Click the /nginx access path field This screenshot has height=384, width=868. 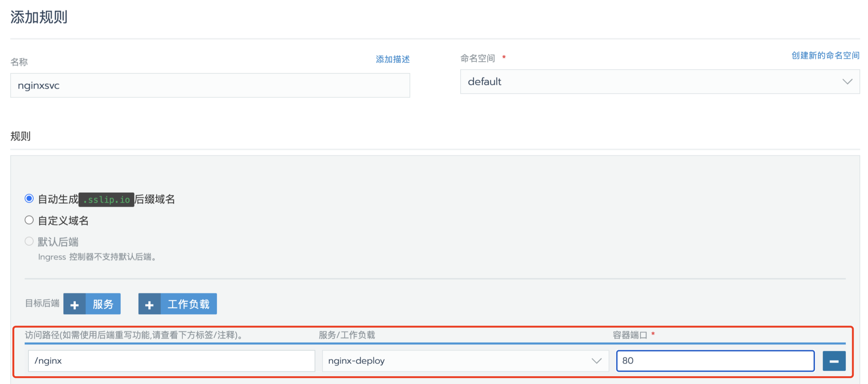point(171,361)
